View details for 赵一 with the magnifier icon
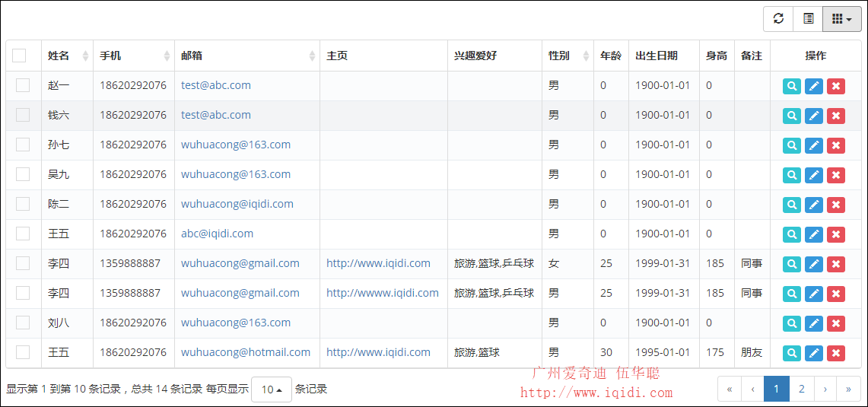Screen dimensions: 868x407 [x=792, y=86]
